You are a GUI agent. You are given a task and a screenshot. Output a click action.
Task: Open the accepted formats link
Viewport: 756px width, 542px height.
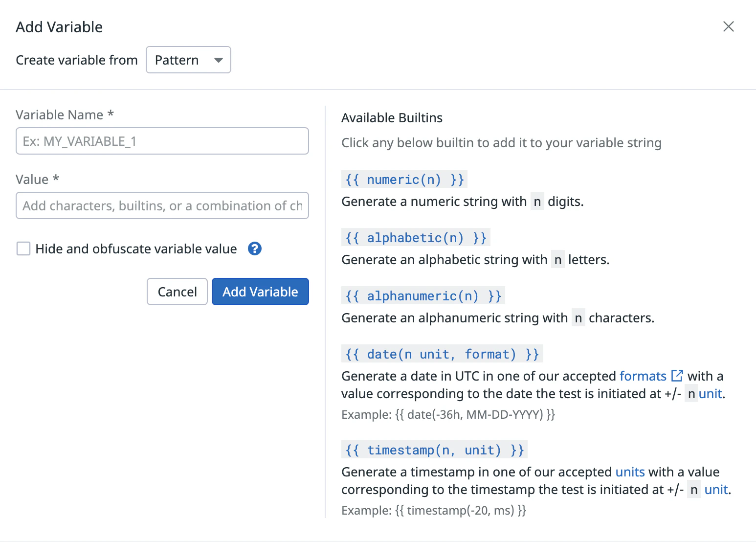click(643, 376)
